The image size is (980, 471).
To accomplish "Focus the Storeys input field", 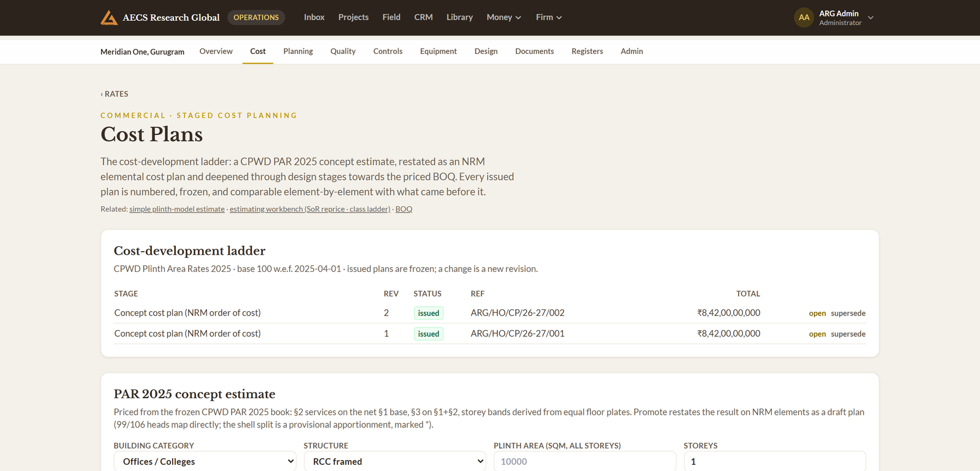I will click(x=775, y=461).
